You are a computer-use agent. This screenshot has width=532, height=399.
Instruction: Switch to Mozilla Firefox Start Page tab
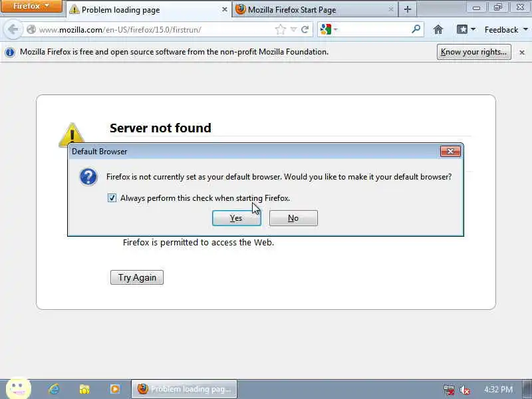[315, 9]
